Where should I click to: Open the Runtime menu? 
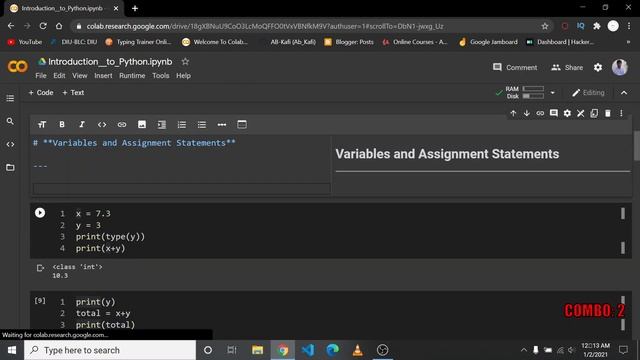(132, 76)
